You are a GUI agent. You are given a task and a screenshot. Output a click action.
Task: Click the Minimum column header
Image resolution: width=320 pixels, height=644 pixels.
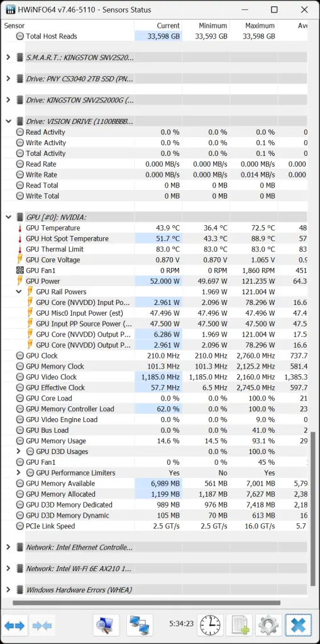click(206, 25)
